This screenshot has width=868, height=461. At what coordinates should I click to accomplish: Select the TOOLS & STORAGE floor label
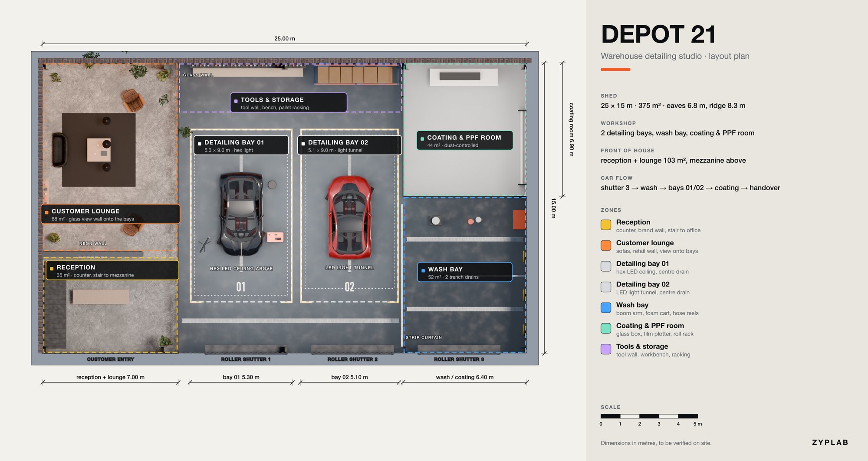click(289, 103)
